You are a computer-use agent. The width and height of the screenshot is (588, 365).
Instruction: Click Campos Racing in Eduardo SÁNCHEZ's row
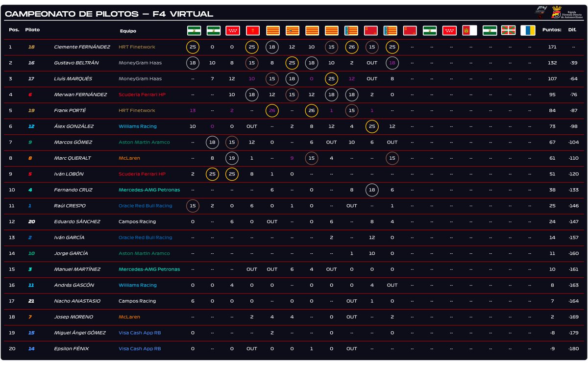tap(137, 221)
